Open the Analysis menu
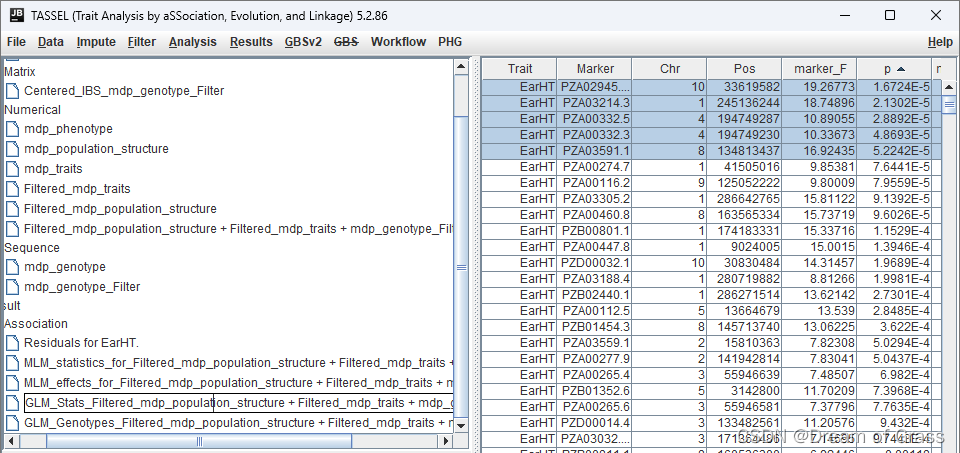This screenshot has width=960, height=453. point(193,42)
